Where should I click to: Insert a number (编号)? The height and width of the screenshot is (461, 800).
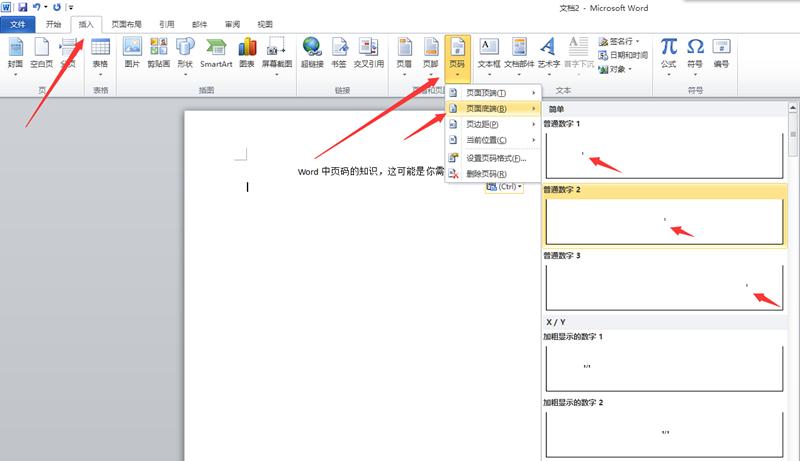[721, 55]
